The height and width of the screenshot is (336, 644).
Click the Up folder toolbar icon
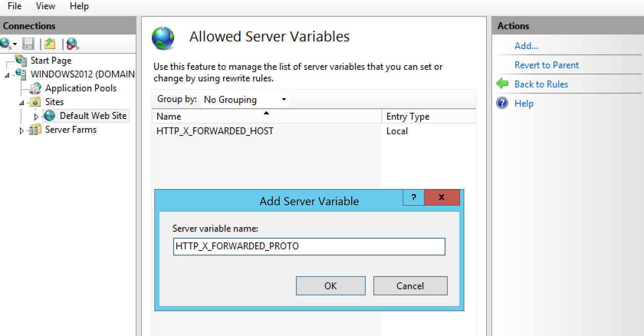(x=50, y=44)
